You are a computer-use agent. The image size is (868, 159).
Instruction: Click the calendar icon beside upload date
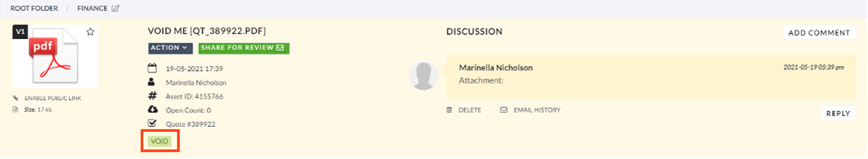point(152,68)
